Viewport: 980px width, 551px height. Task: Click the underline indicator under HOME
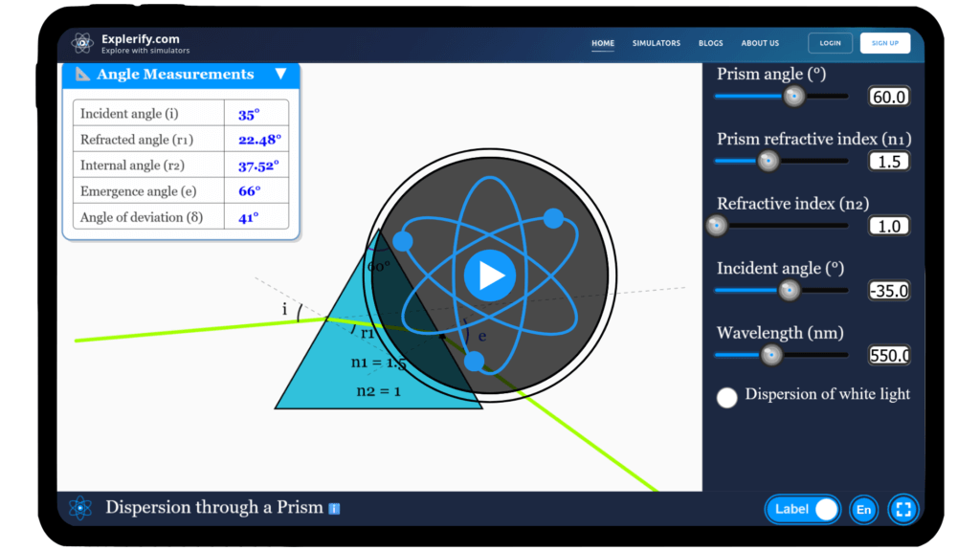(x=603, y=51)
